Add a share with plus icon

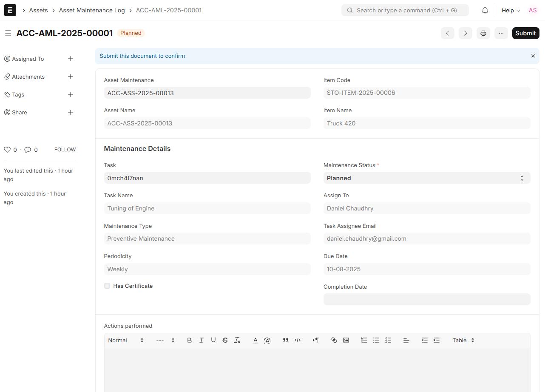[x=71, y=112]
